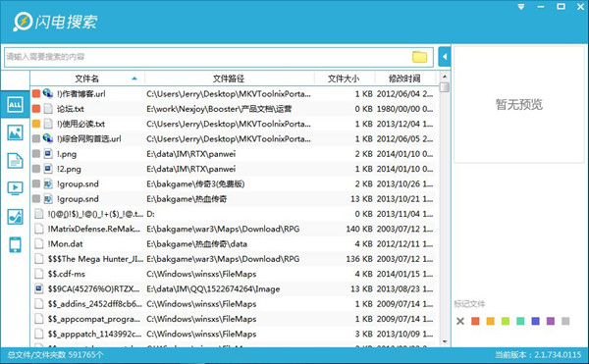
Task: Select $$_addins_2452dff8cb6... file row
Action: (x=233, y=304)
